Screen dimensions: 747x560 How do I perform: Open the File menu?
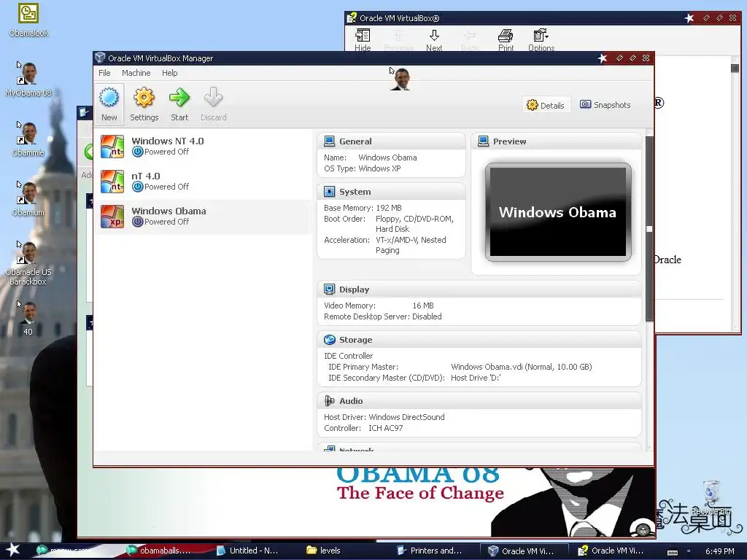click(104, 73)
